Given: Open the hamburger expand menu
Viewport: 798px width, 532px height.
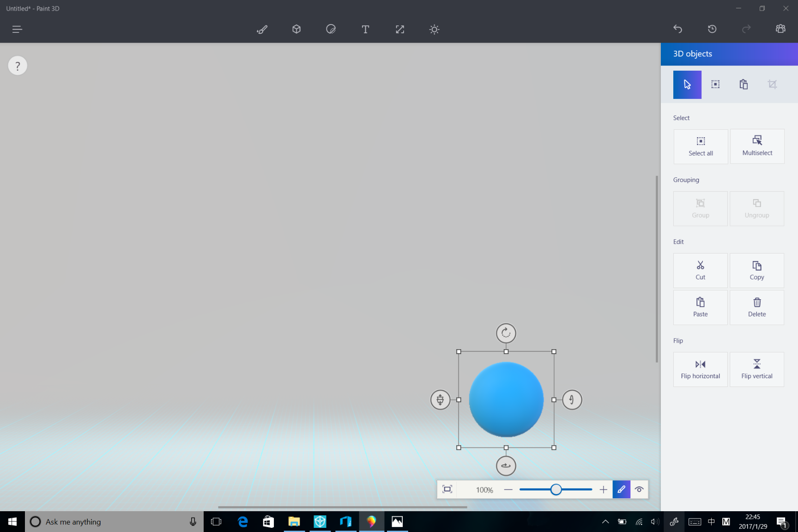Looking at the screenshot, I should pyautogui.click(x=17, y=29).
